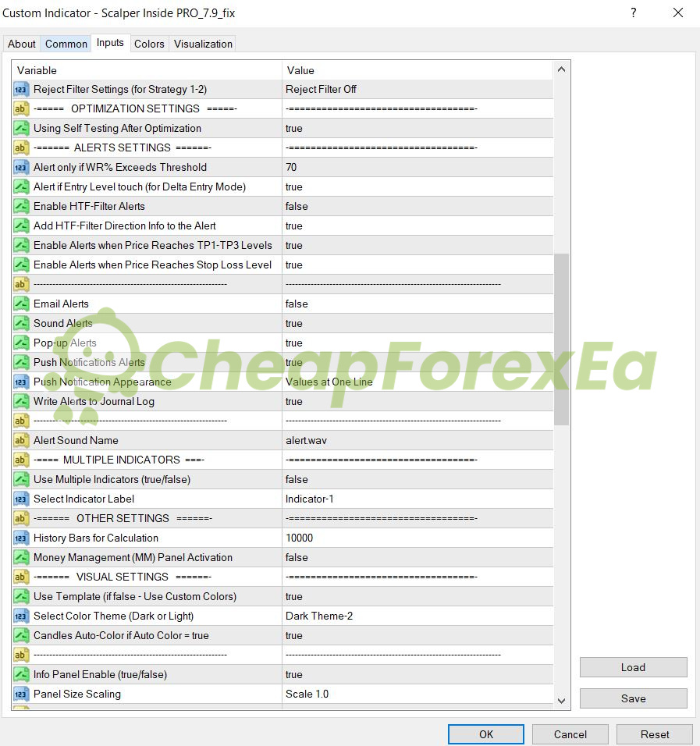The image size is (700, 746).
Task: Close the Custom Indicator dialog
Action: coord(678,12)
